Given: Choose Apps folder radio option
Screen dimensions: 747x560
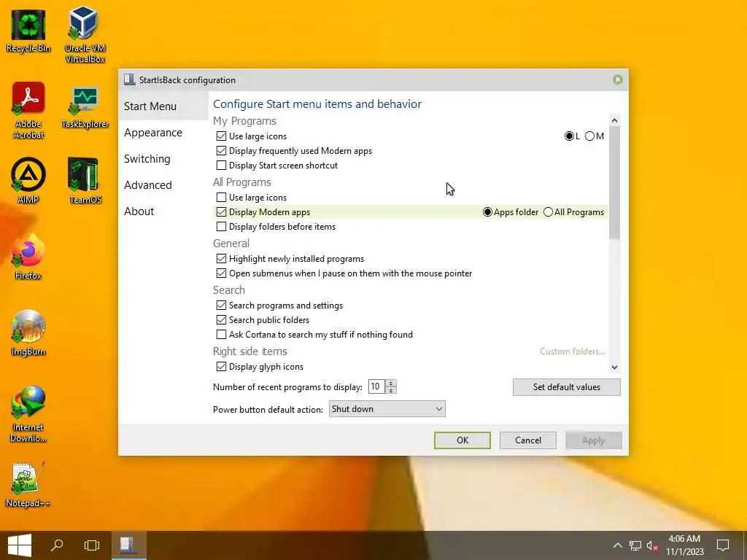Looking at the screenshot, I should (x=487, y=212).
